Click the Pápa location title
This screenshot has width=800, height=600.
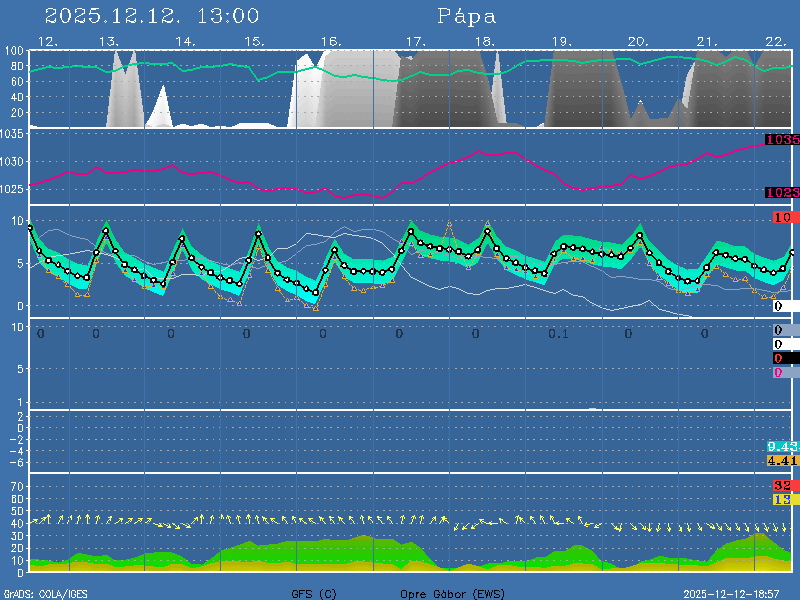[466, 16]
